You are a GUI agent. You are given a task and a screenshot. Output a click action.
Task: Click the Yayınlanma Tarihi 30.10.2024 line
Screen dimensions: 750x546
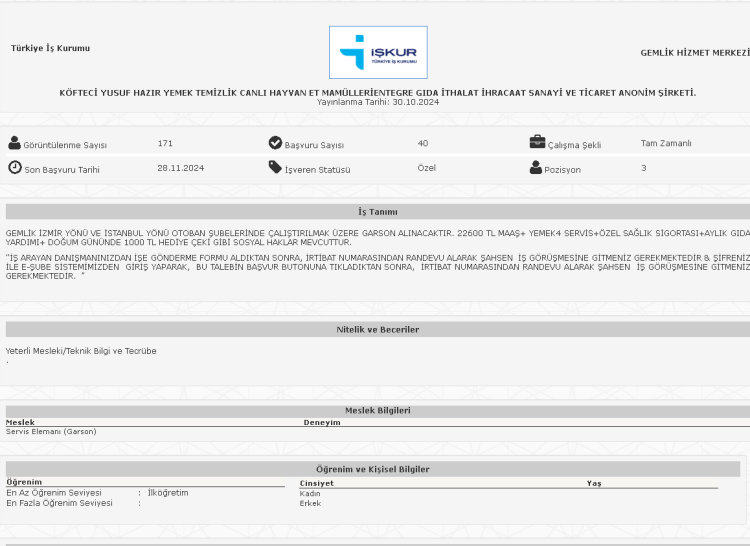377,102
